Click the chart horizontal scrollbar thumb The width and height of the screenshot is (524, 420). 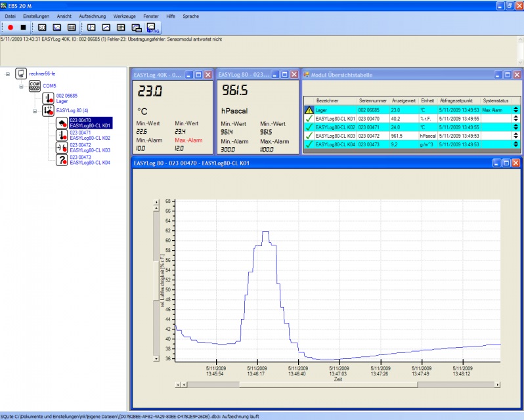pyautogui.click(x=328, y=385)
